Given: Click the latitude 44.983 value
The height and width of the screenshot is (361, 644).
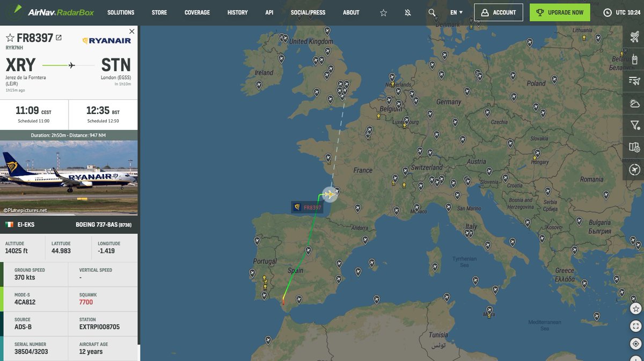Looking at the screenshot, I should [x=61, y=251].
